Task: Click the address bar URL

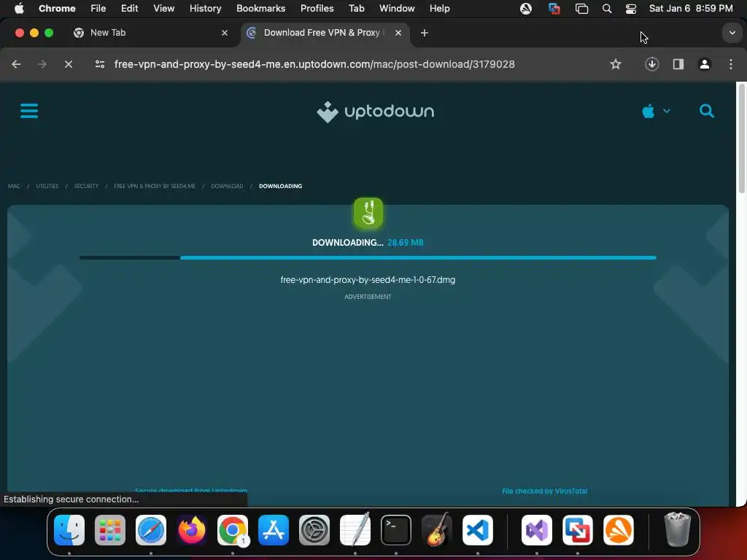Action: (314, 64)
